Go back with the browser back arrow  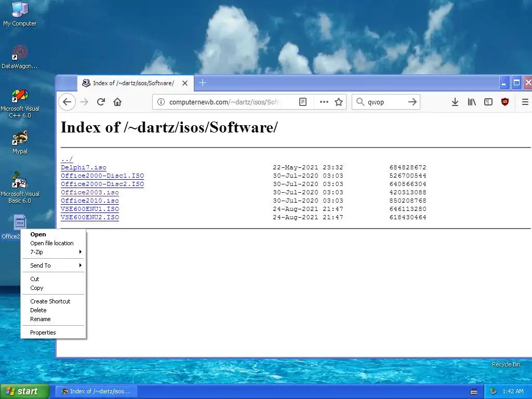pos(67,102)
